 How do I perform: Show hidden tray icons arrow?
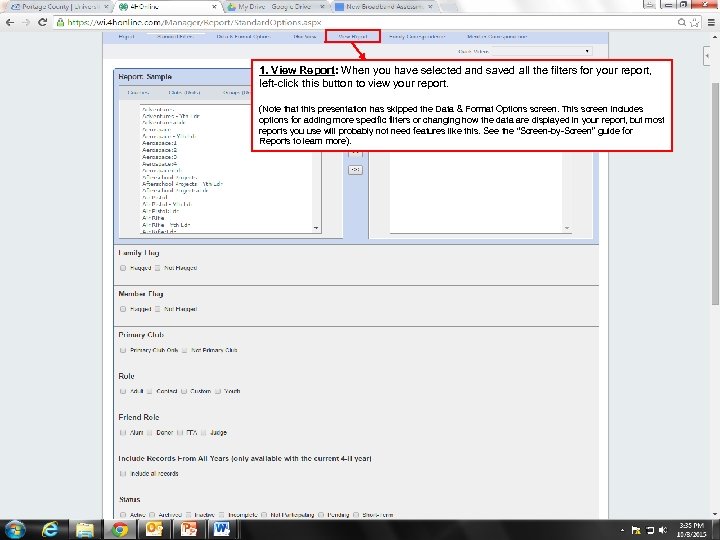pos(622,530)
